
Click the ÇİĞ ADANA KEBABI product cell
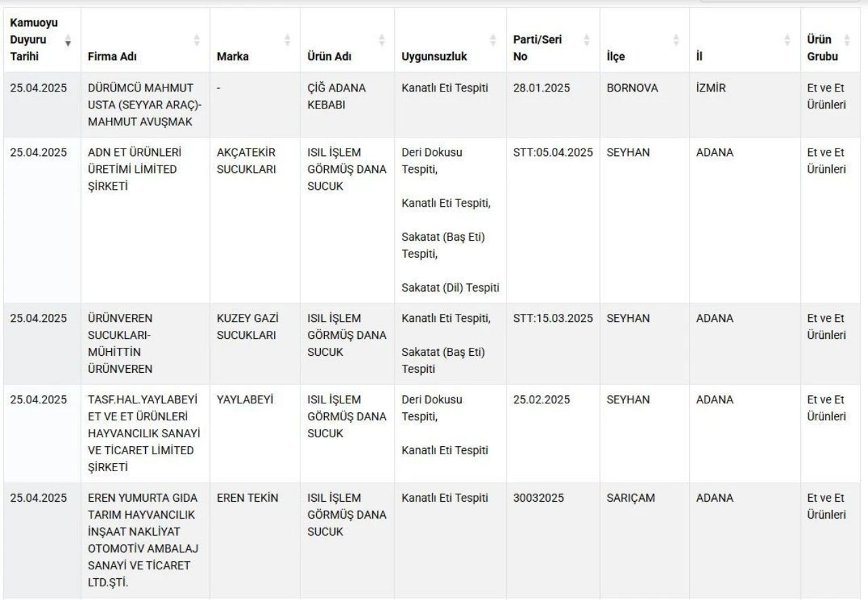click(x=336, y=96)
